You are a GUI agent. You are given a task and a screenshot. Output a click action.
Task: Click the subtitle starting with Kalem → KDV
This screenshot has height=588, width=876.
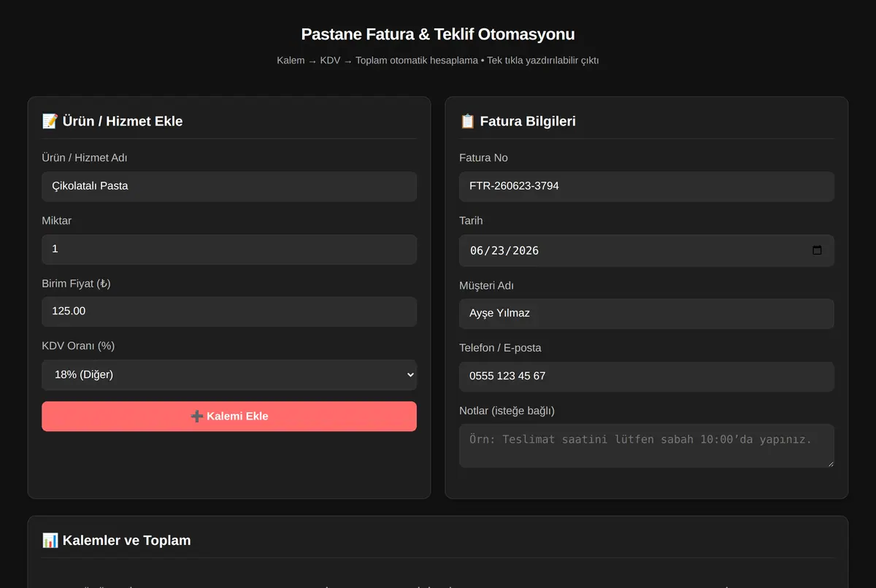click(x=438, y=61)
